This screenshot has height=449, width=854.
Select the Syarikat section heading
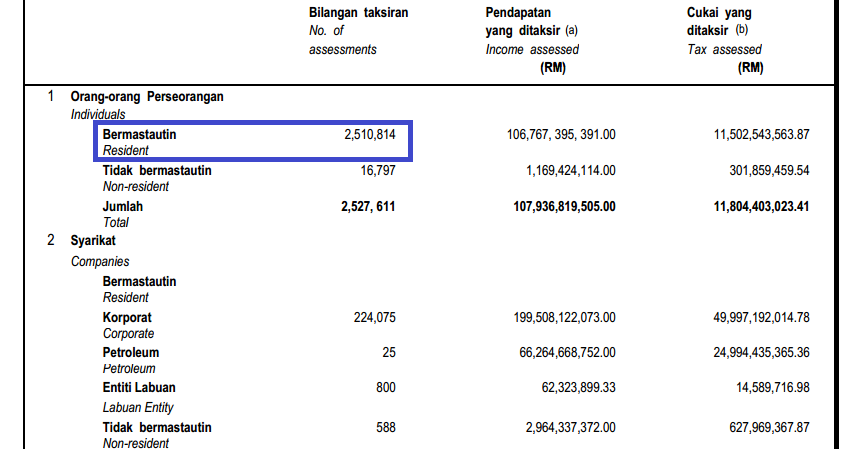tap(93, 240)
